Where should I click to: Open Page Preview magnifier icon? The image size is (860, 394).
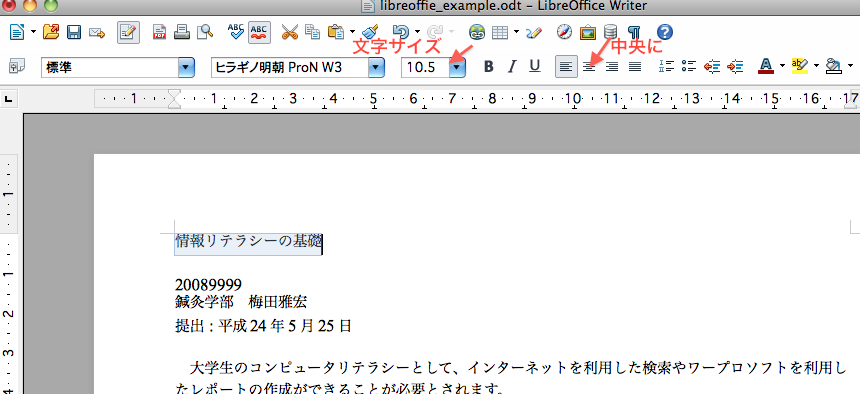(x=205, y=33)
